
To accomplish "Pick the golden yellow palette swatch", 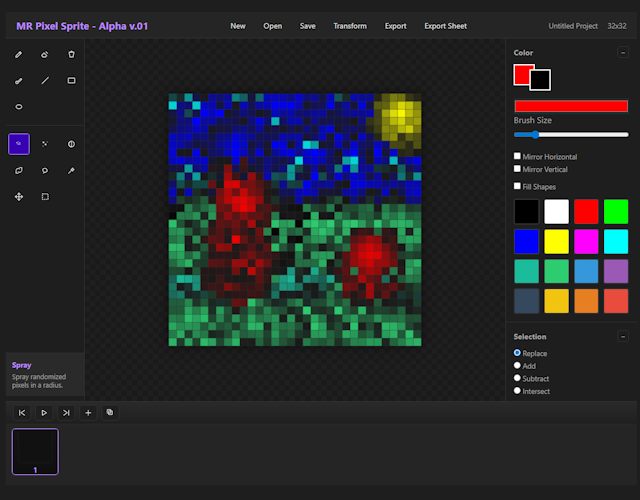I will (x=556, y=301).
